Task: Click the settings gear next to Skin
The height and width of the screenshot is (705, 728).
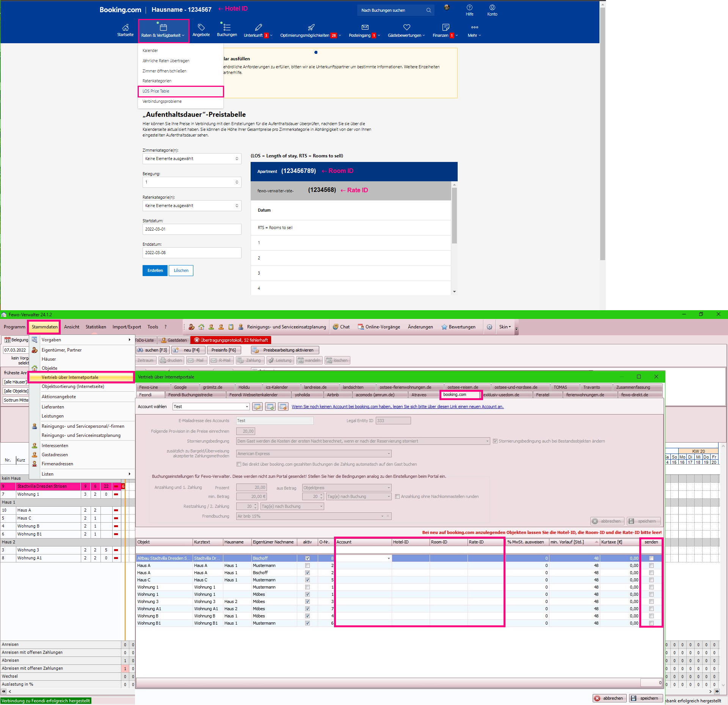Action: point(490,327)
